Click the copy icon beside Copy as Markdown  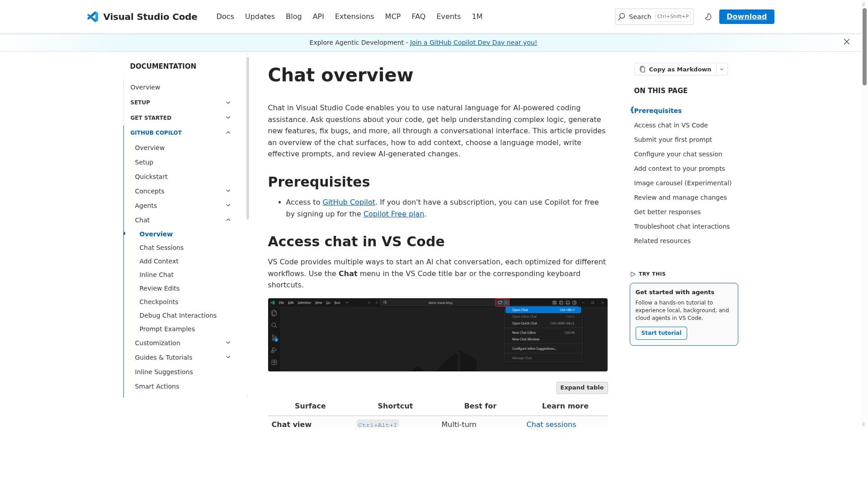tap(642, 69)
